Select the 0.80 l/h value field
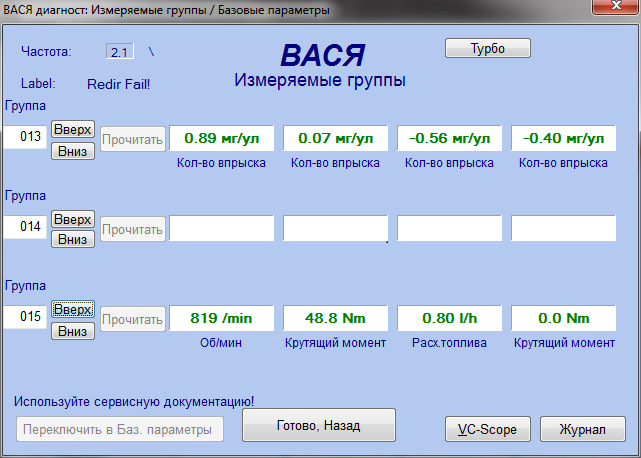Image resolution: width=641 pixels, height=458 pixels. (x=449, y=318)
